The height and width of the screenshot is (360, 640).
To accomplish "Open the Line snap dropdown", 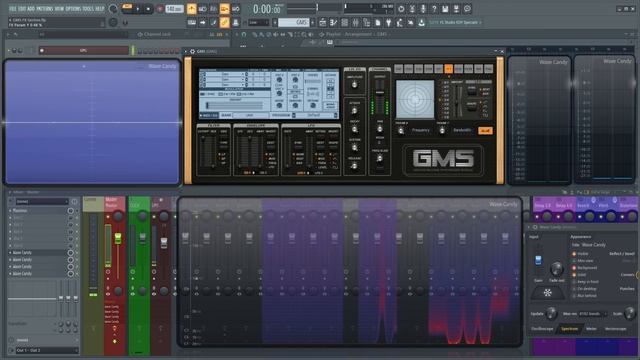I will [x=259, y=23].
